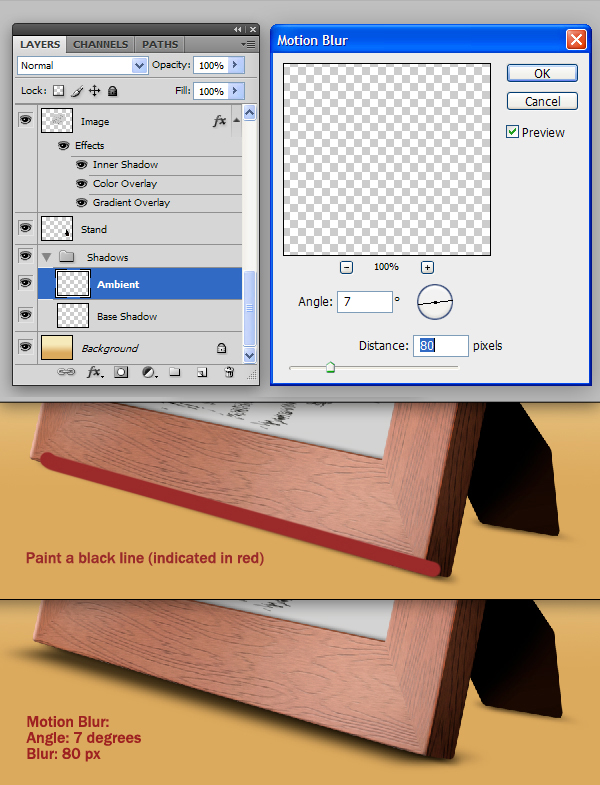This screenshot has width=600, height=785.
Task: Toggle visibility of all Effects
Action: pyautogui.click(x=64, y=146)
